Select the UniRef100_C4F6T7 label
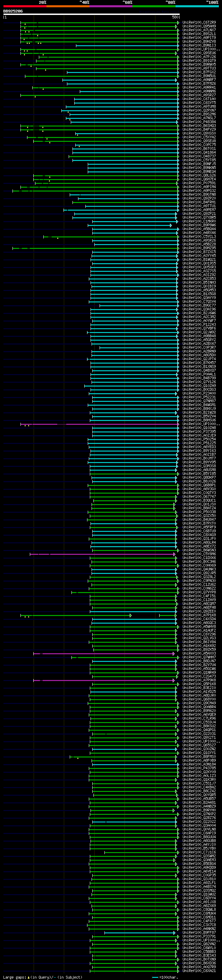 point(199,921)
